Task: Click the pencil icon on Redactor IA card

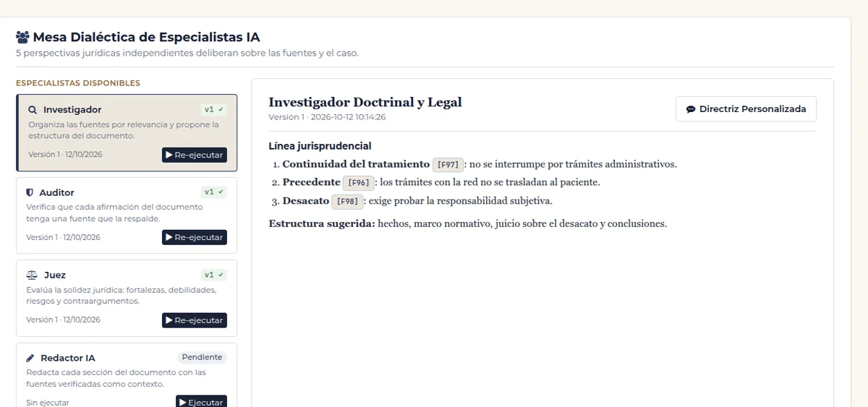Action: [x=30, y=358]
